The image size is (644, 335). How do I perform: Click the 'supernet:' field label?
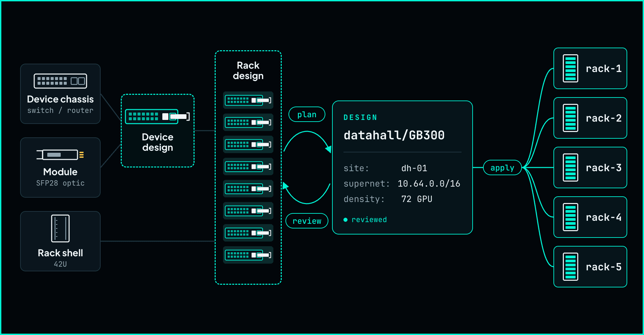pyautogui.click(x=367, y=184)
